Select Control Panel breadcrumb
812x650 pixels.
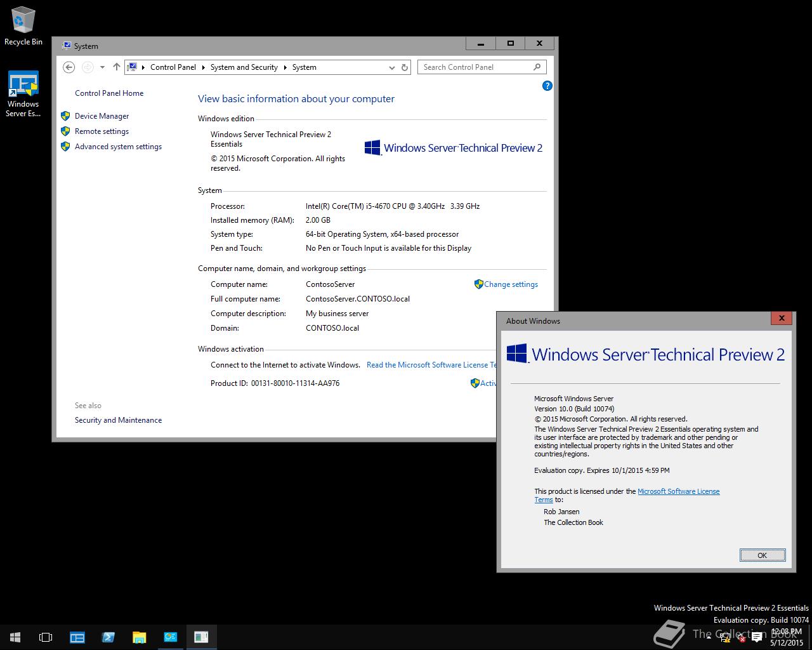(173, 67)
